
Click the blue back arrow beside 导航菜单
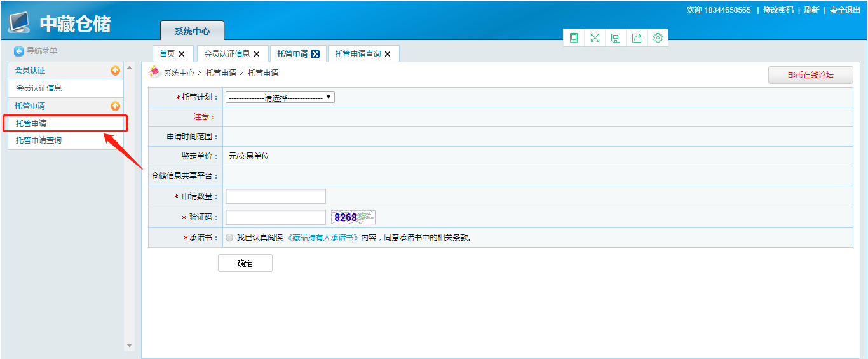pyautogui.click(x=19, y=51)
